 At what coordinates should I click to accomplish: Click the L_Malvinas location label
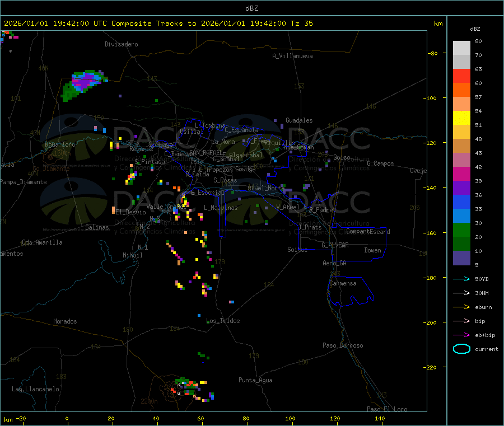[x=221, y=208]
